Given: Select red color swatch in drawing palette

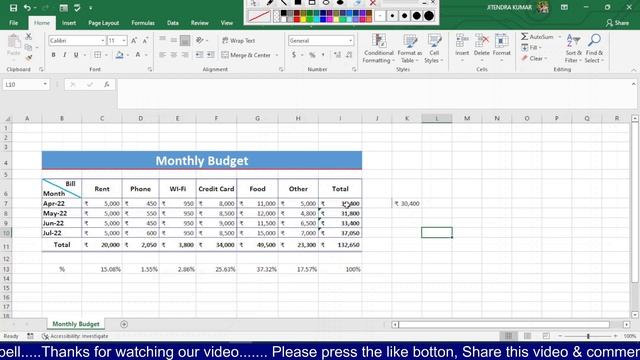Looking at the screenshot, I should [x=297, y=19].
